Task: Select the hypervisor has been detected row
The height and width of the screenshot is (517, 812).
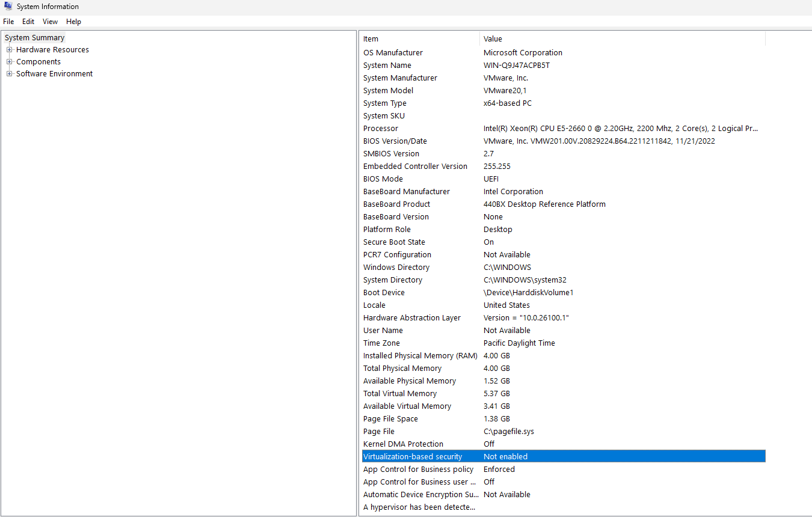Action: 564,507
